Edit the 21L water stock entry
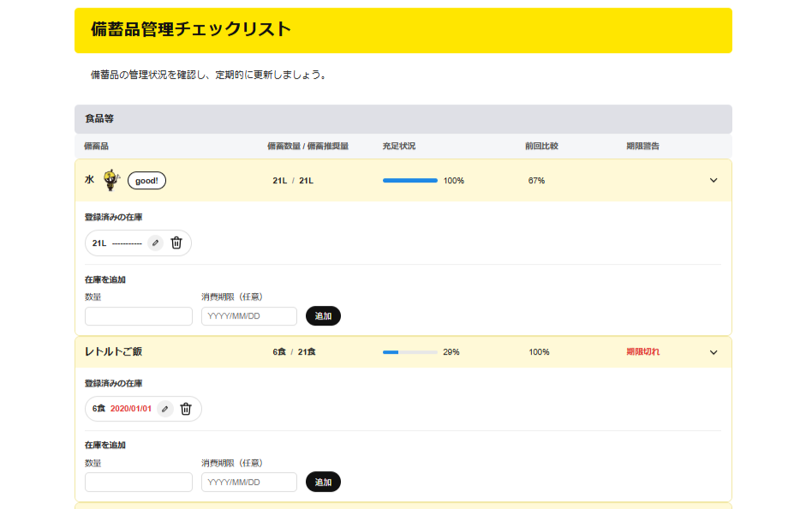The height and width of the screenshot is (509, 812). click(x=155, y=243)
